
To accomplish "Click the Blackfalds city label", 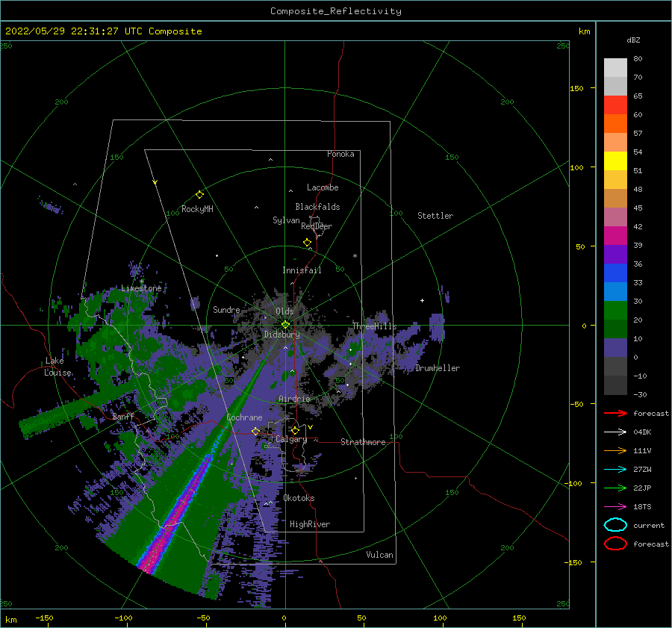I will pos(317,207).
